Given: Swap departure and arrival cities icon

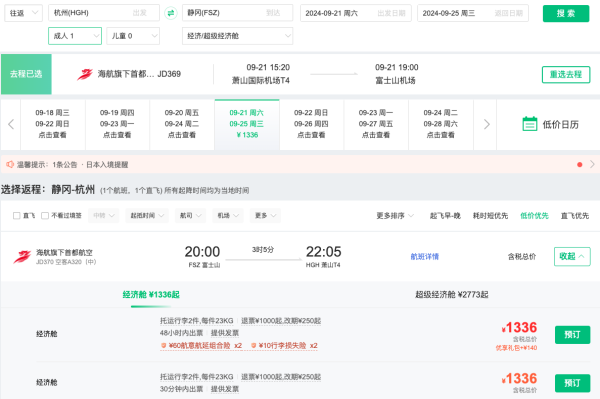Looking at the screenshot, I should click(x=171, y=13).
